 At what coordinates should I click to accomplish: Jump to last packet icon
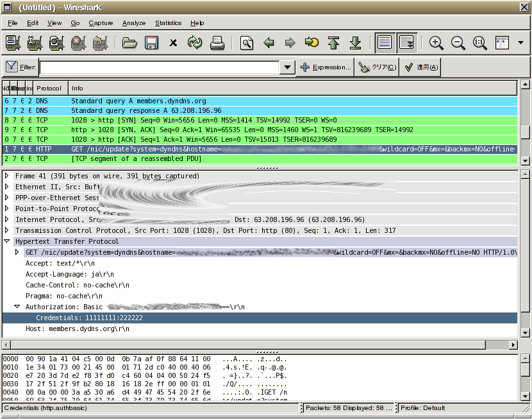[355, 43]
